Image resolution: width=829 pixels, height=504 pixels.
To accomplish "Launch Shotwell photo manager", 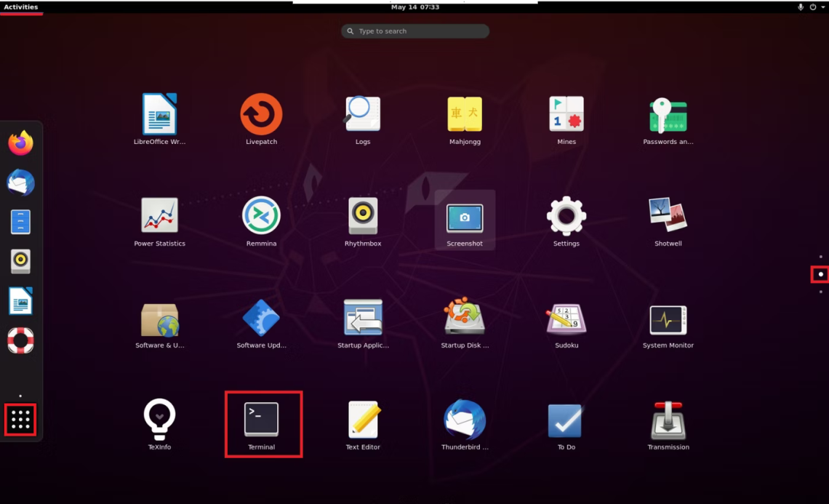I will pos(668,221).
